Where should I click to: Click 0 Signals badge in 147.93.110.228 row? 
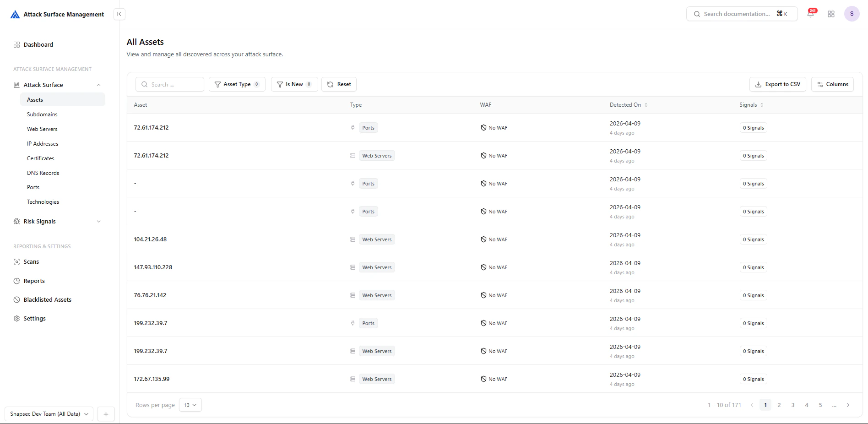click(x=753, y=267)
